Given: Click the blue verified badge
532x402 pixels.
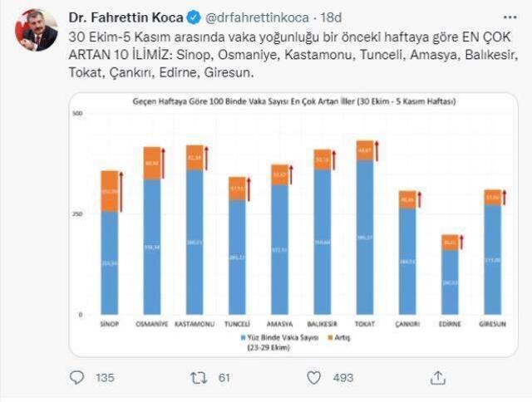Looking at the screenshot, I should (x=195, y=16).
